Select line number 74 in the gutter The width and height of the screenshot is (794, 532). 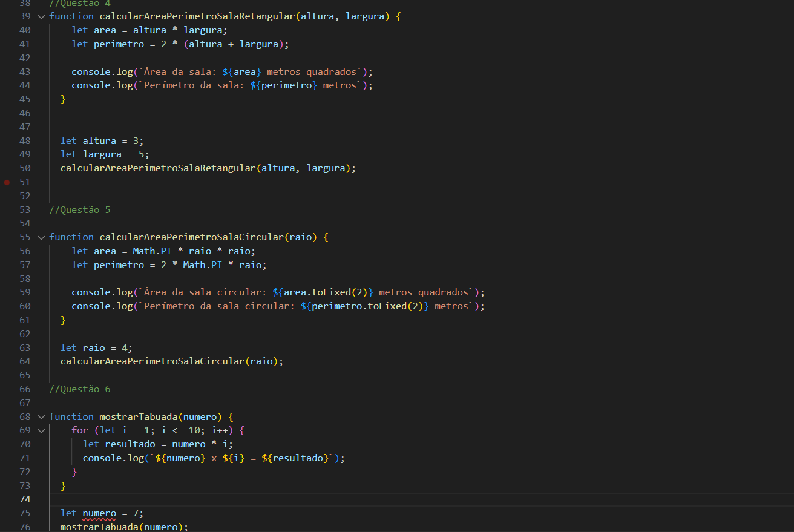25,499
